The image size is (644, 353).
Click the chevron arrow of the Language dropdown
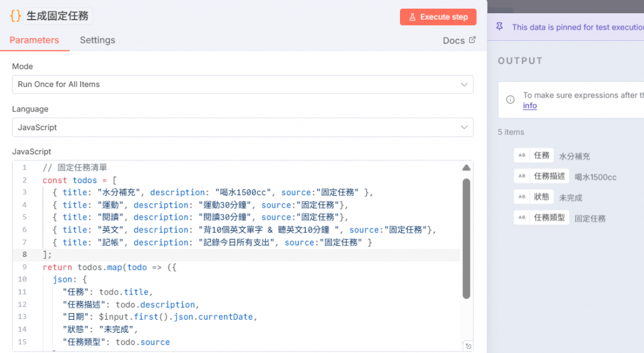click(x=464, y=127)
